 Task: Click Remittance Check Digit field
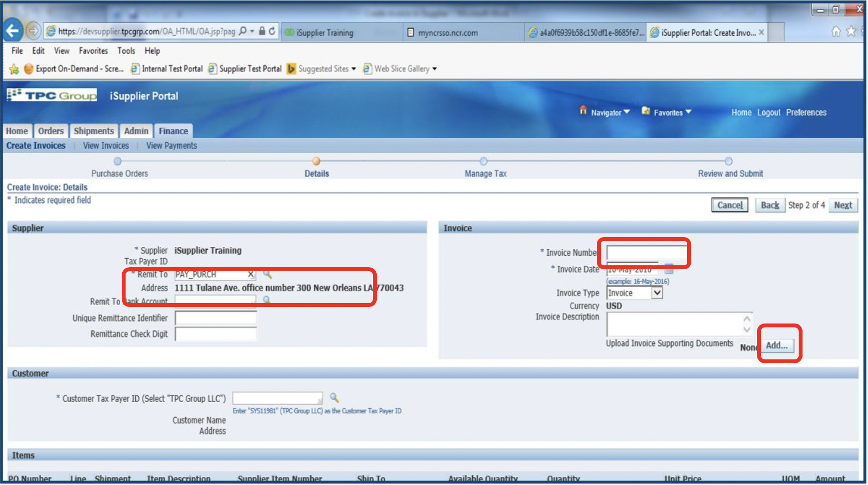216,334
